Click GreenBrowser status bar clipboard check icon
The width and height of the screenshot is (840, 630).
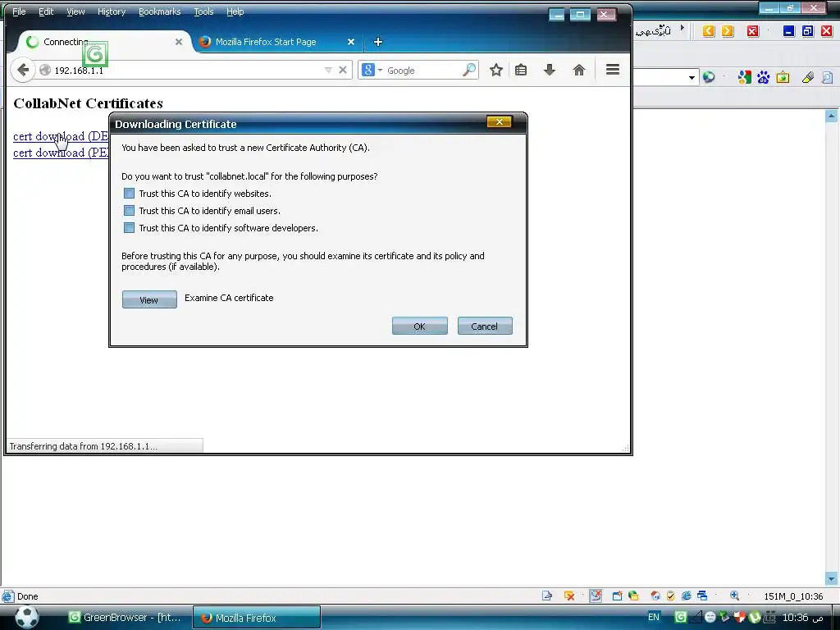(x=671, y=596)
